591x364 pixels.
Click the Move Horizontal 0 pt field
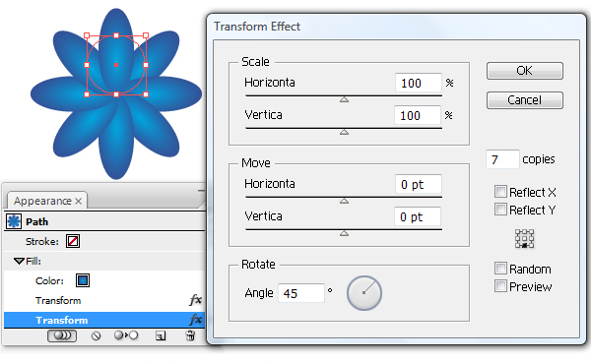(x=419, y=184)
